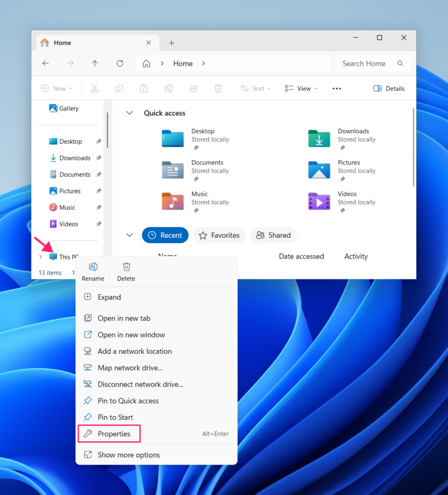Viewport: 448px width, 495px height.
Task: Collapse the Recent files section chevron
Action: pos(130,235)
